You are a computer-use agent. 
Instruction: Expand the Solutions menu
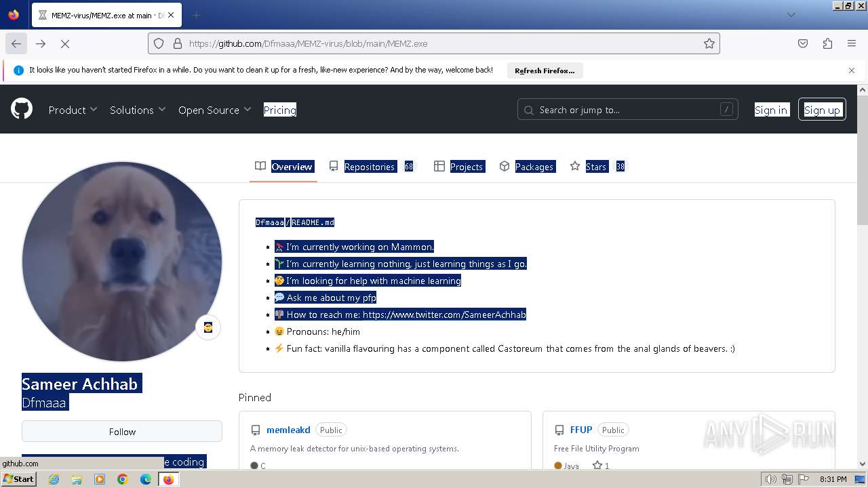(x=138, y=110)
